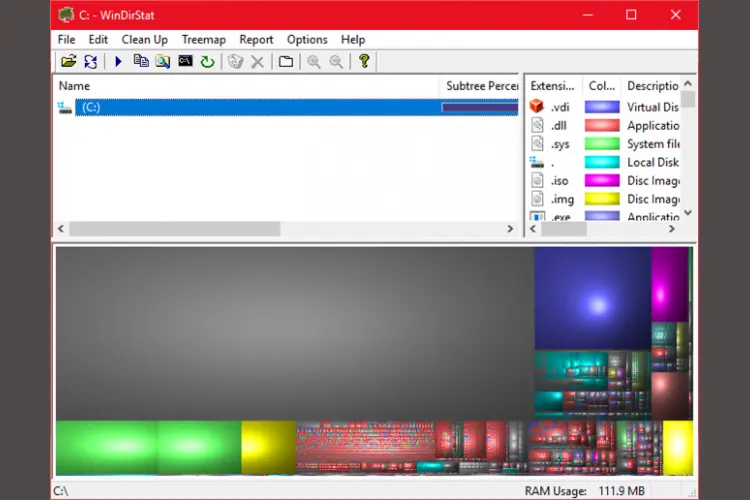Click the Delete permanently X icon
The image size is (750, 500).
pyautogui.click(x=257, y=62)
